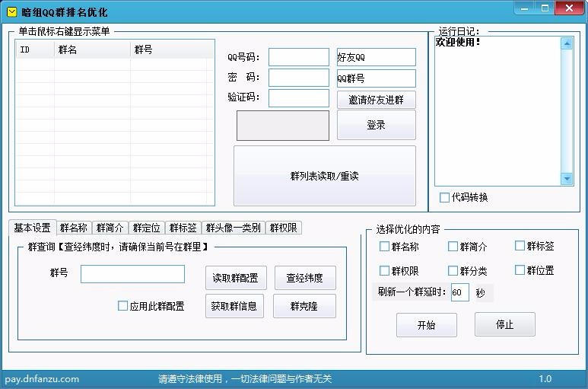Focus the 验证码 input field

tap(299, 98)
